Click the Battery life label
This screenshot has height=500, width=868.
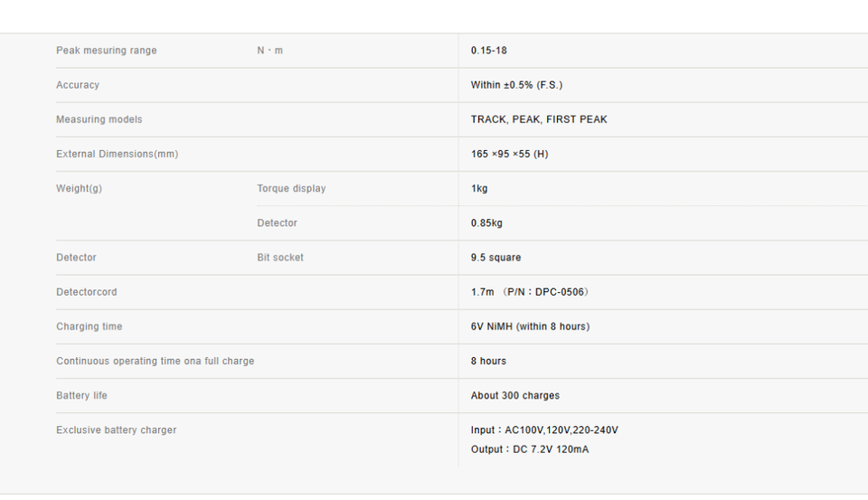(81, 395)
